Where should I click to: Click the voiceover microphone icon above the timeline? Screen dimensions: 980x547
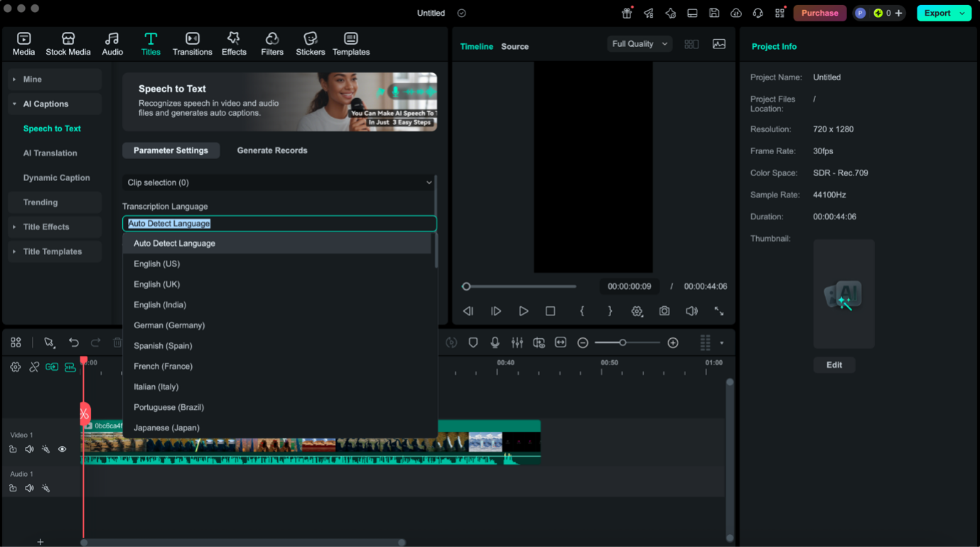[x=495, y=342]
